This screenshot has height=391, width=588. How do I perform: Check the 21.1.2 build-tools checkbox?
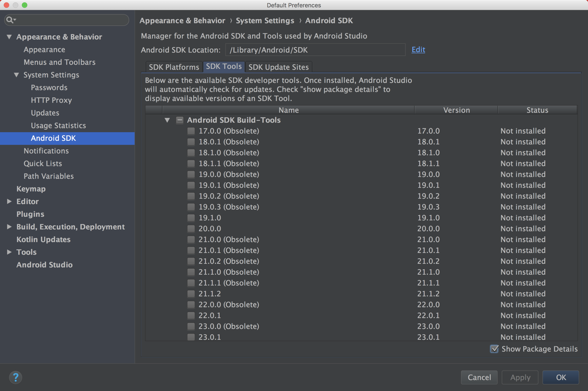pos(191,294)
